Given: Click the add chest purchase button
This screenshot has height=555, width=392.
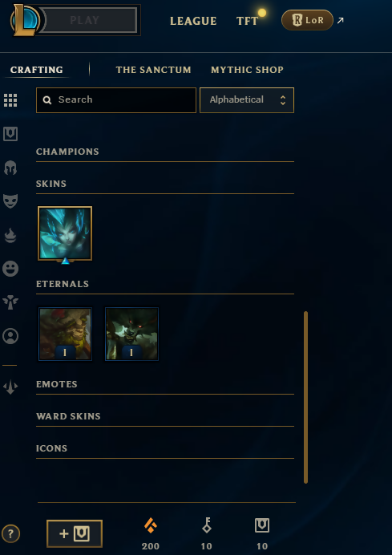Looking at the screenshot, I should 75,533.
